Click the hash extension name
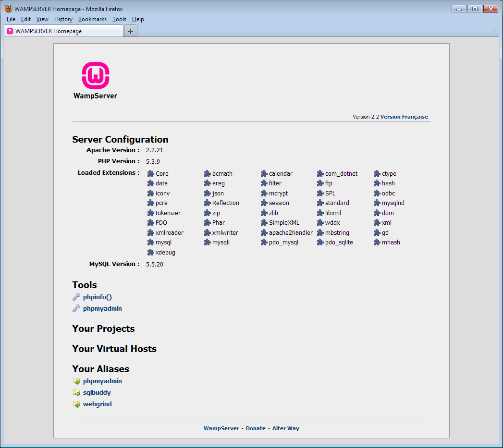Screen dimensions: 503x448 pos(389,183)
